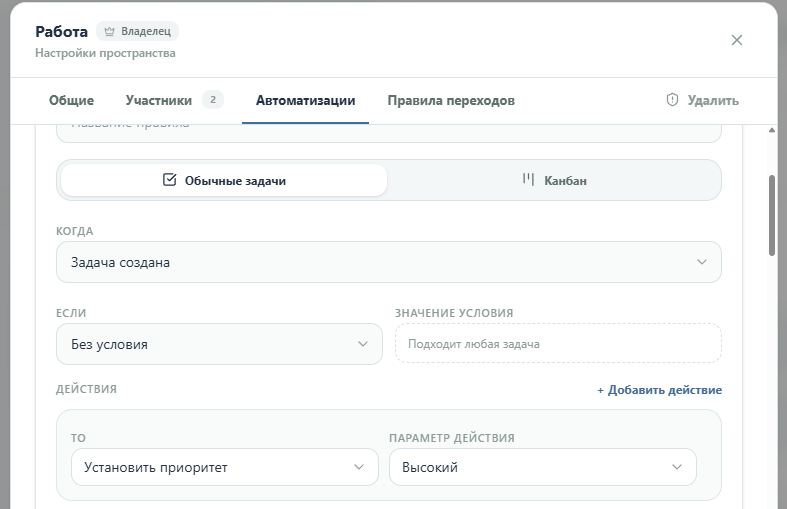787x509 pixels.
Task: Switch to Канбан mode
Action: tap(554, 180)
